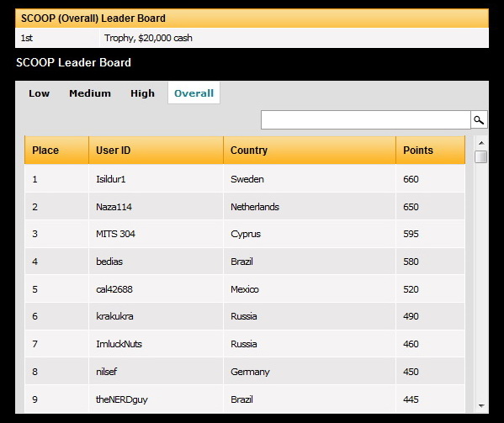Switch to the Low tab
Viewport: 504px width, 423px height.
click(40, 93)
